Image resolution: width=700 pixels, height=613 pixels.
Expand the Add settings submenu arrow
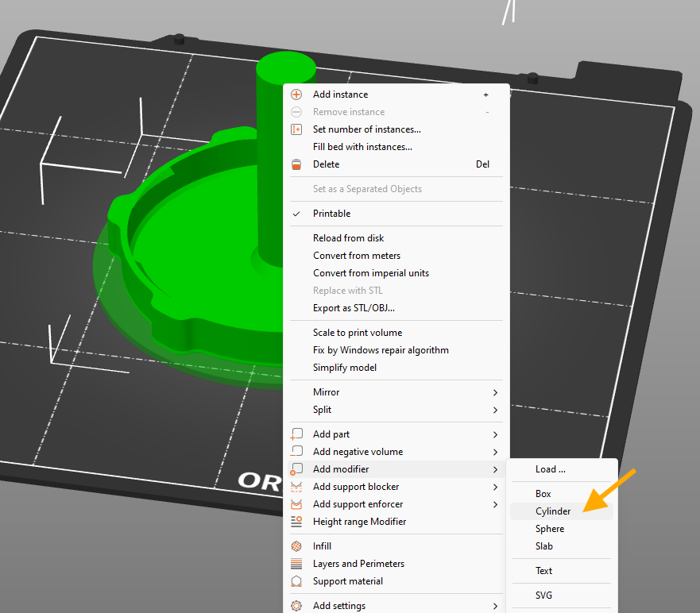coord(495,606)
